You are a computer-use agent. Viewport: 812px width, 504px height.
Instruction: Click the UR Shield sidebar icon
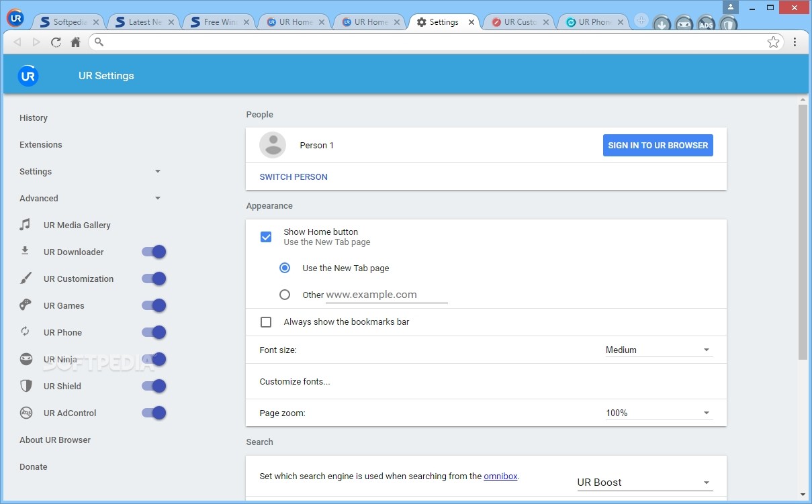tap(26, 386)
